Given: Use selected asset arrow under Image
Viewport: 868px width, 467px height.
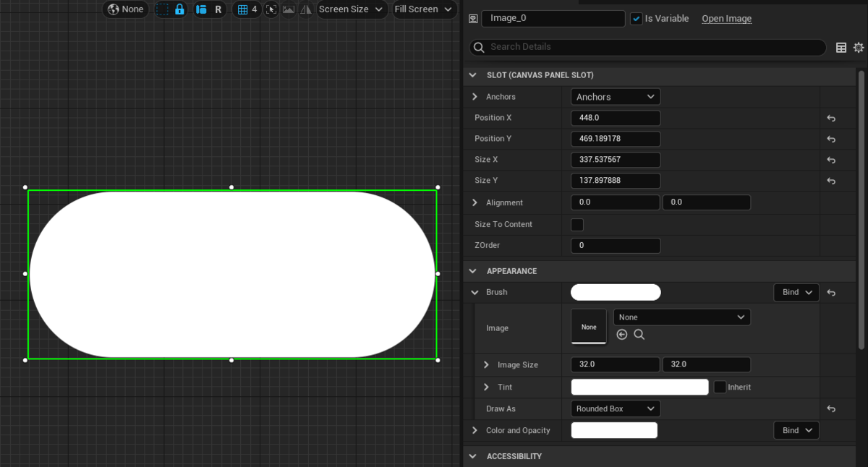Looking at the screenshot, I should pos(622,335).
